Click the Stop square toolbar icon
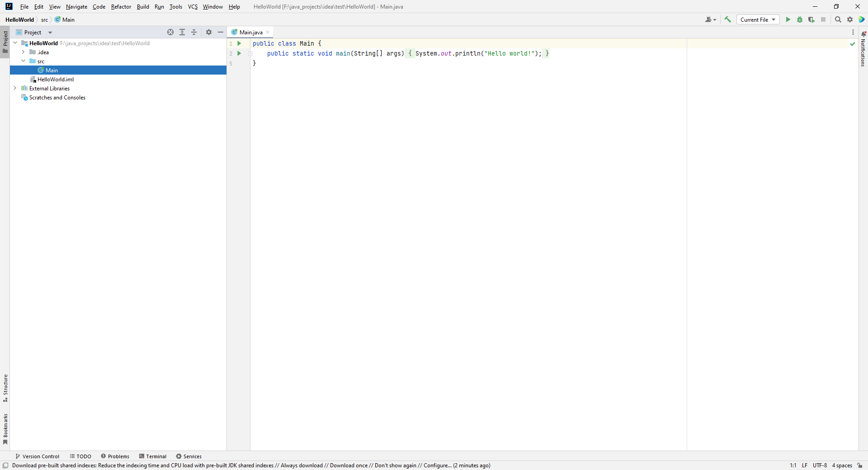Screen dimensions: 868x470 coord(823,19)
